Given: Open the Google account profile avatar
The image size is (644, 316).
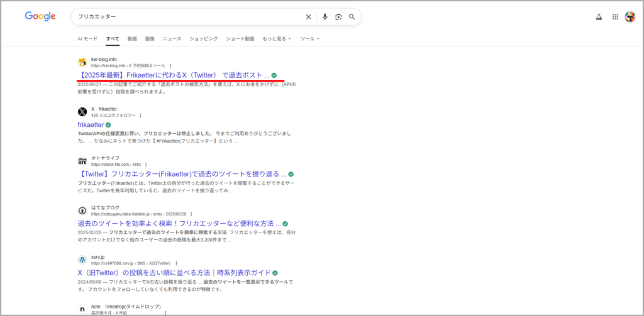Looking at the screenshot, I should pos(630,17).
